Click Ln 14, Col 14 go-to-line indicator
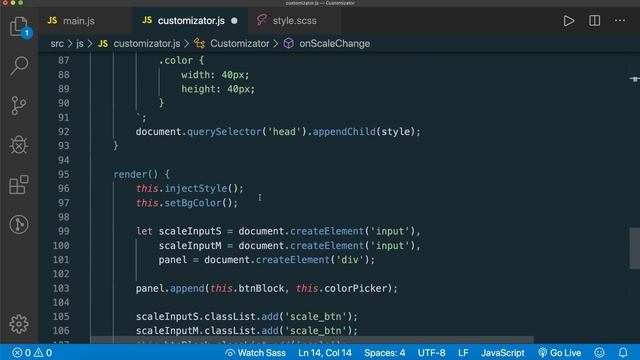This screenshot has width=640, height=360. point(325,353)
